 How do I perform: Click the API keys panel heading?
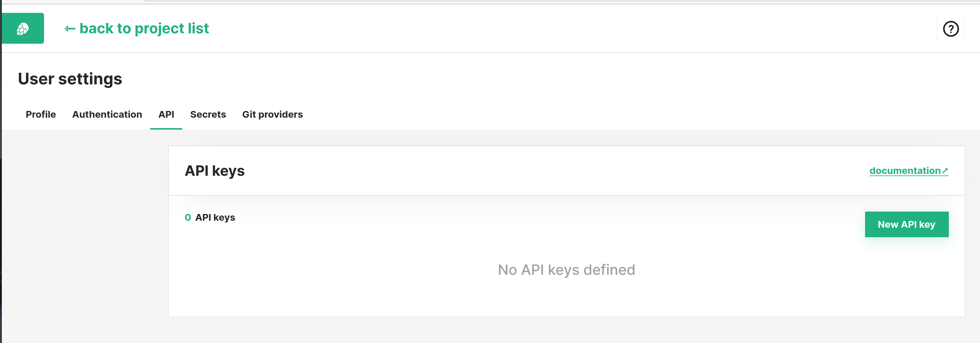pos(215,170)
